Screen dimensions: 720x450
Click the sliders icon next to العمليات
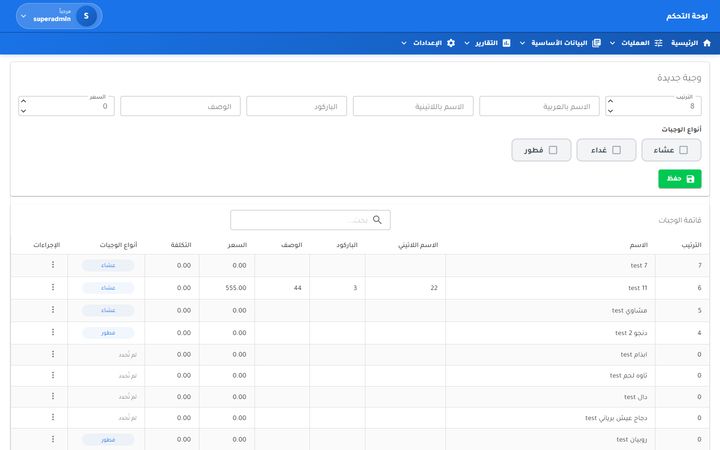click(x=658, y=43)
